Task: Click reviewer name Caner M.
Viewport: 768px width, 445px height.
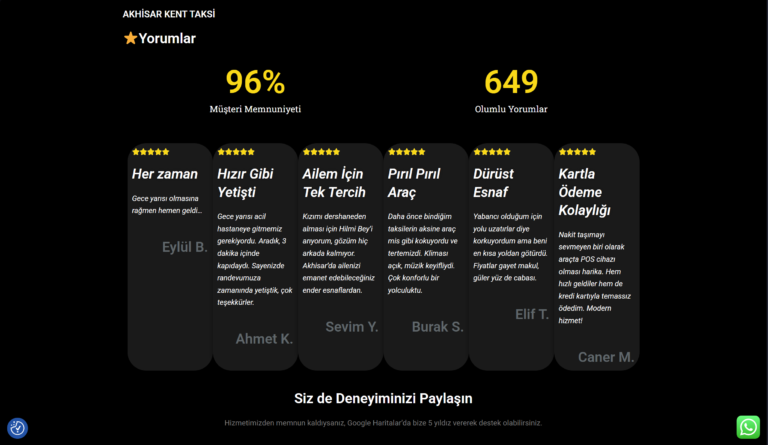Action: point(605,357)
